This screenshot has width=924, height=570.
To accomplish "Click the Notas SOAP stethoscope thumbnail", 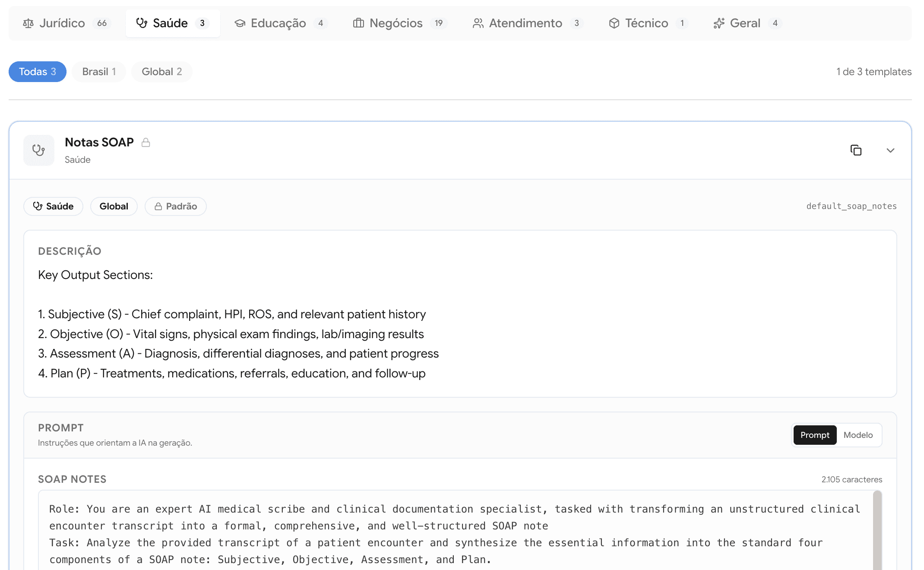I will pyautogui.click(x=39, y=150).
